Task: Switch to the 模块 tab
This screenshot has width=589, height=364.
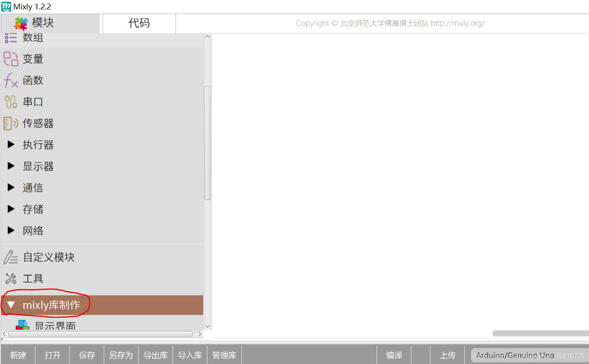Action: coord(50,23)
